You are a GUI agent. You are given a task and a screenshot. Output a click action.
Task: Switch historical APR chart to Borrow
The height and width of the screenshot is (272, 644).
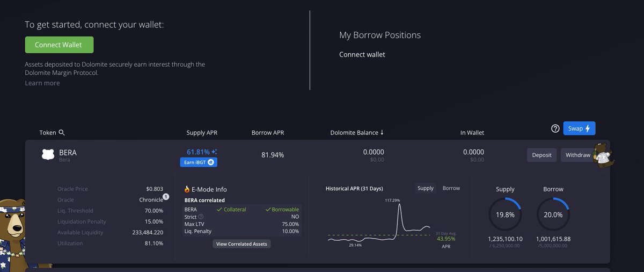(x=451, y=188)
